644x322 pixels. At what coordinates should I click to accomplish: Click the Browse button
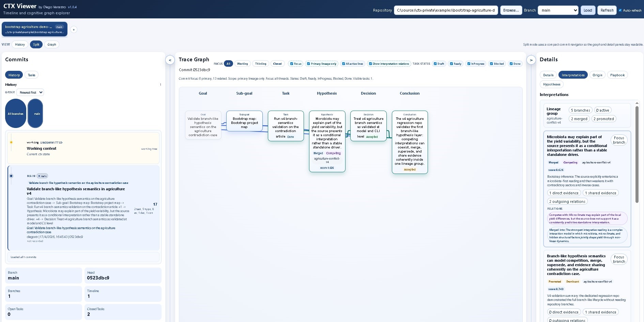(511, 10)
